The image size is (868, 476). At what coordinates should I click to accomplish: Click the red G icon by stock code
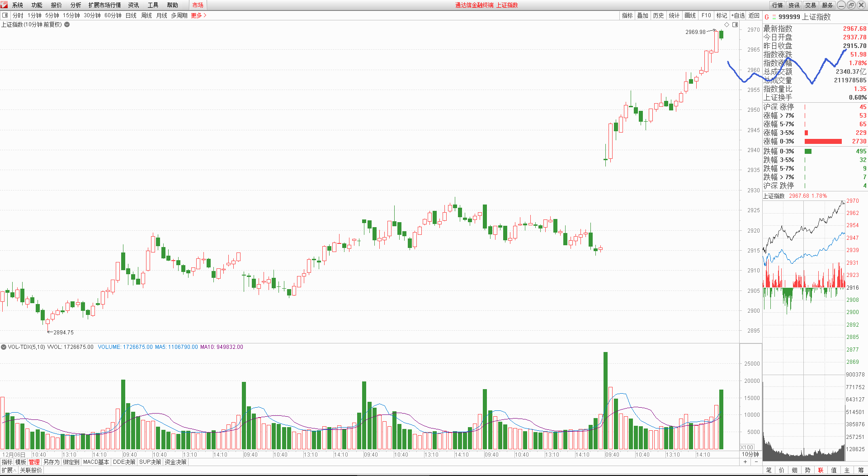click(x=767, y=17)
